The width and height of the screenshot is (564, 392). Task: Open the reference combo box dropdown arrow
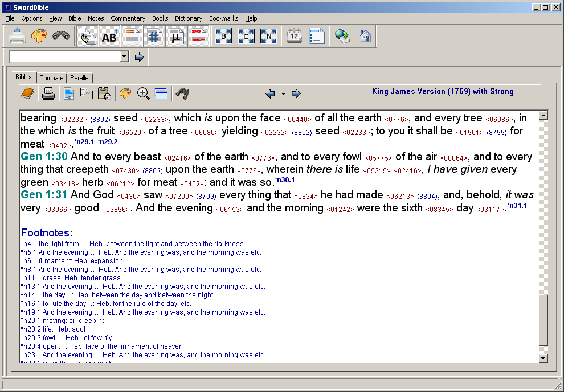(x=124, y=56)
